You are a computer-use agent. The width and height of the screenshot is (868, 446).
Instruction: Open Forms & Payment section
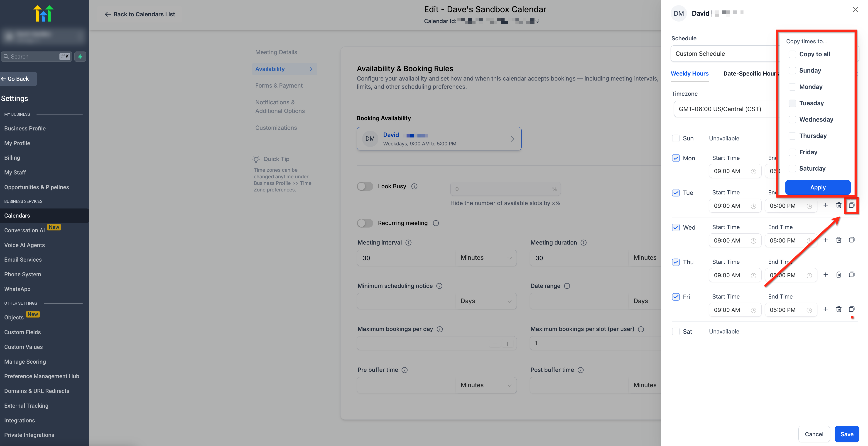coord(279,86)
